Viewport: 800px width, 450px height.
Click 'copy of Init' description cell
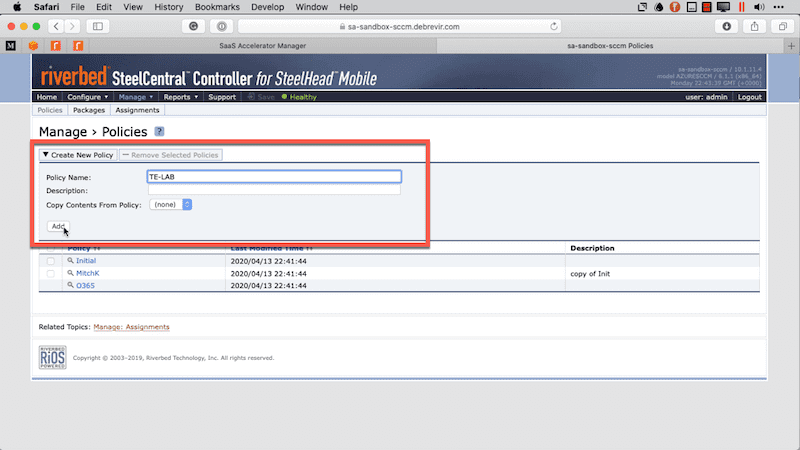[590, 274]
